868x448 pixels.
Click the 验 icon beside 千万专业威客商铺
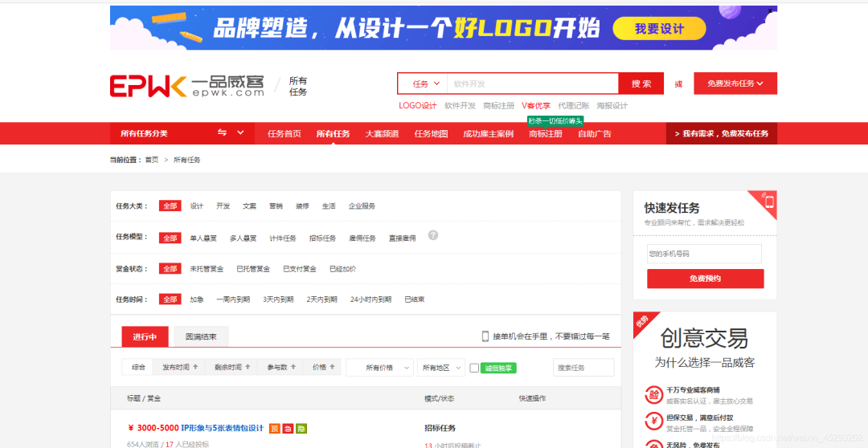tap(653, 395)
